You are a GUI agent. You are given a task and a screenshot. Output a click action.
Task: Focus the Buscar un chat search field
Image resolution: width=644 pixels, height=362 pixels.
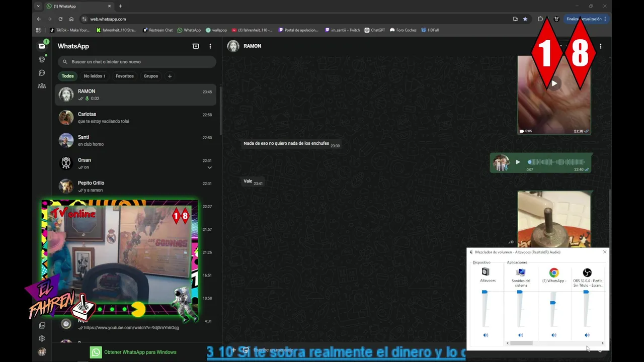click(137, 62)
